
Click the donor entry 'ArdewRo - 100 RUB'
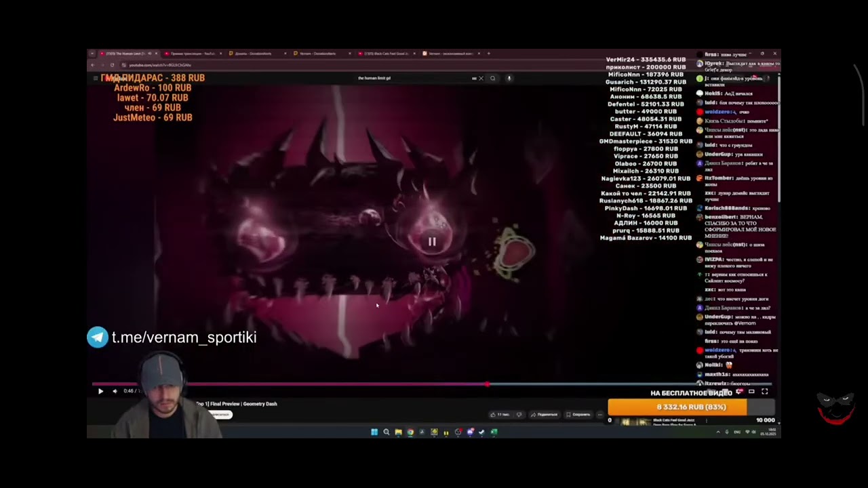point(153,88)
